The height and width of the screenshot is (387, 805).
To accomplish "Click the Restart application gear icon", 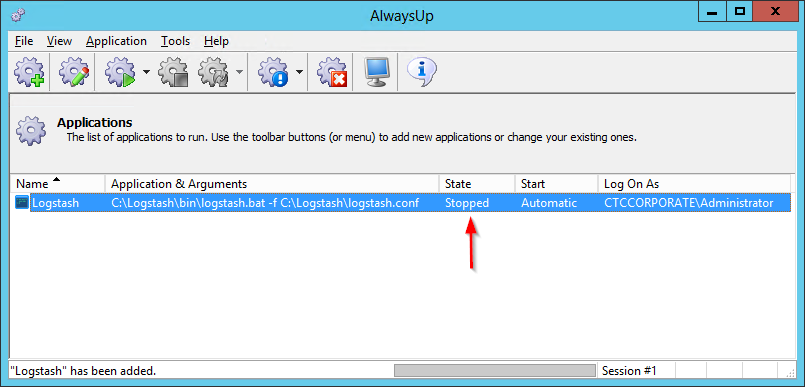I will coord(214,72).
